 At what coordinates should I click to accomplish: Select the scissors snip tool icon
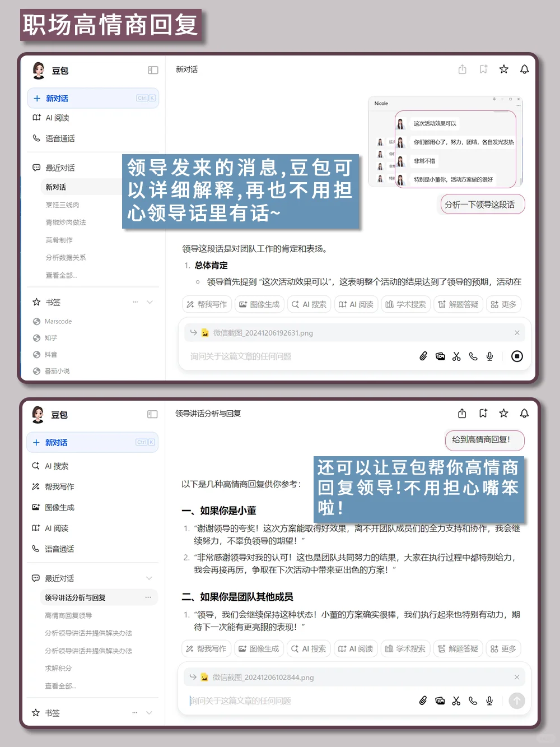pos(456,356)
